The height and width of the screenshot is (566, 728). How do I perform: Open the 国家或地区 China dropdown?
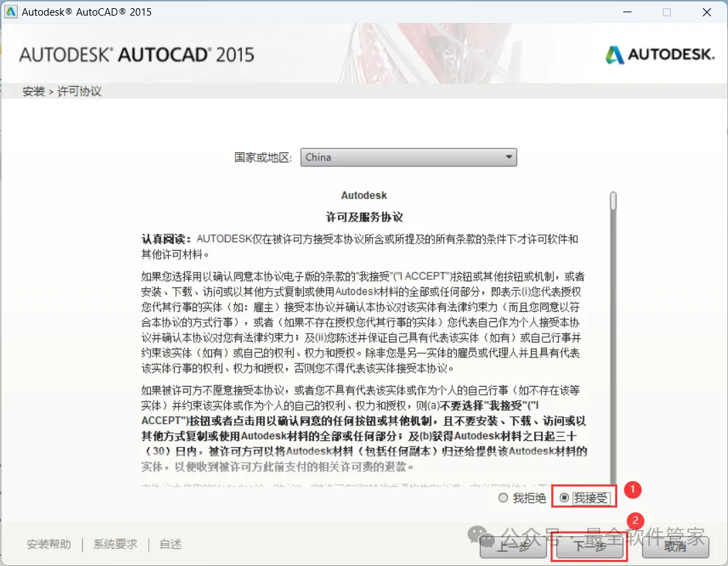pos(409,157)
